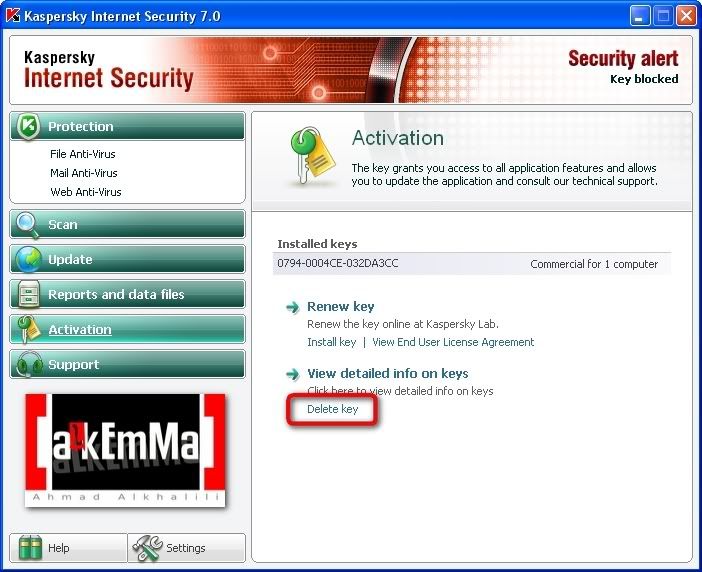702x572 pixels.
Task: Click the Renew key link
Action: click(341, 307)
